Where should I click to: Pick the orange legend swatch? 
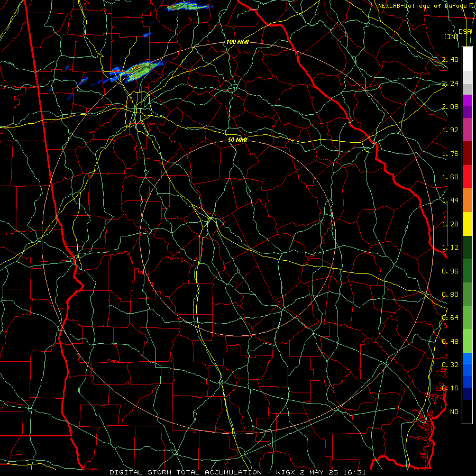467,200
